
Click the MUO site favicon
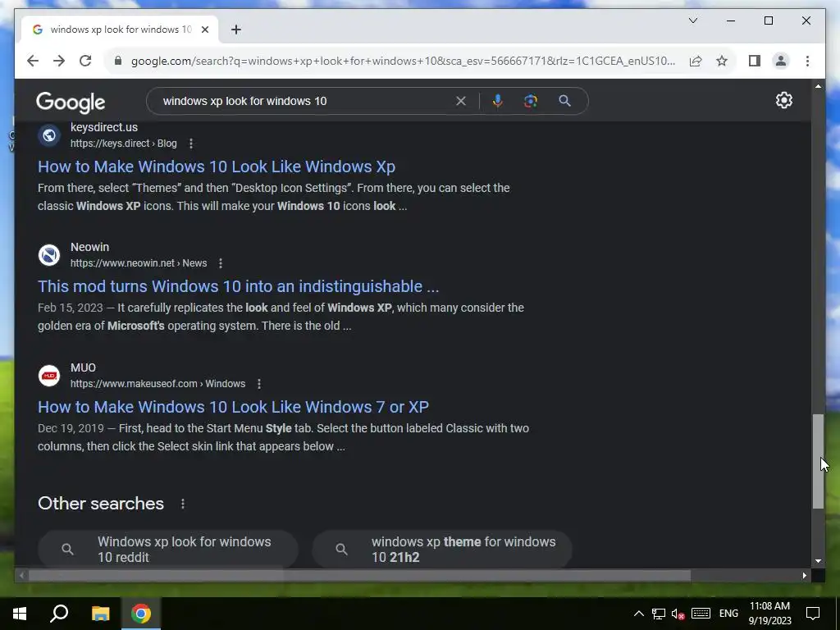point(48,376)
